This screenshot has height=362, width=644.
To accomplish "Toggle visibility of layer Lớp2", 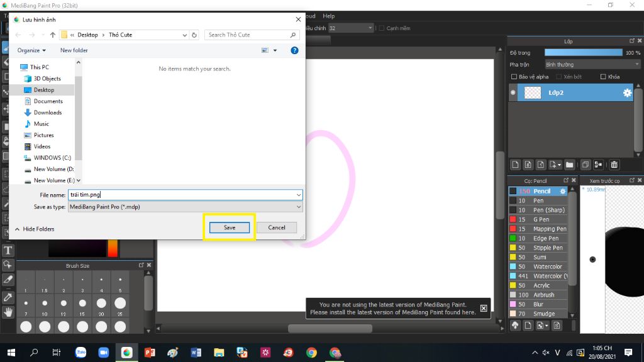I will [513, 93].
